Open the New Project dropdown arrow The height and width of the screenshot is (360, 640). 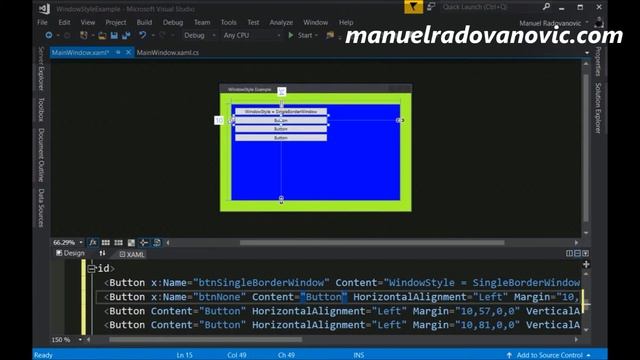tap(93, 36)
